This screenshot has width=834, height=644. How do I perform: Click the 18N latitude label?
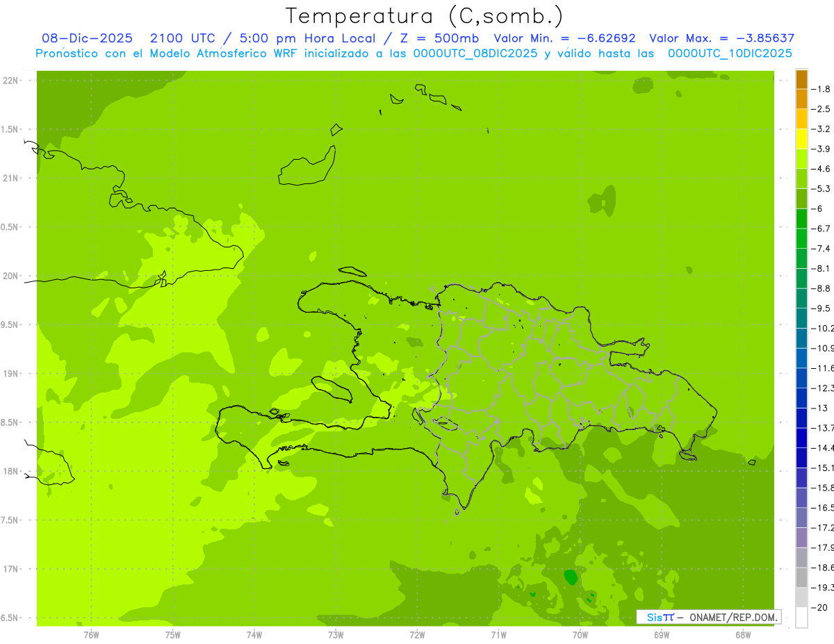[x=10, y=472]
